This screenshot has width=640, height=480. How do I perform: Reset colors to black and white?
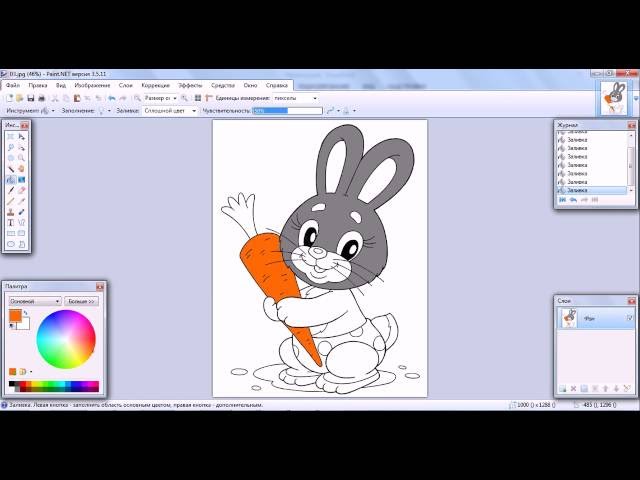[x=12, y=326]
